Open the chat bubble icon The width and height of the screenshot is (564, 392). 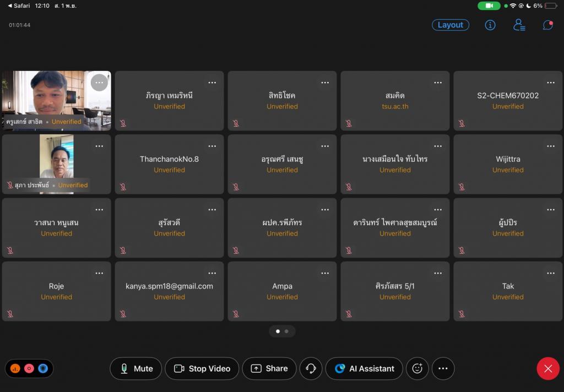pyautogui.click(x=547, y=25)
